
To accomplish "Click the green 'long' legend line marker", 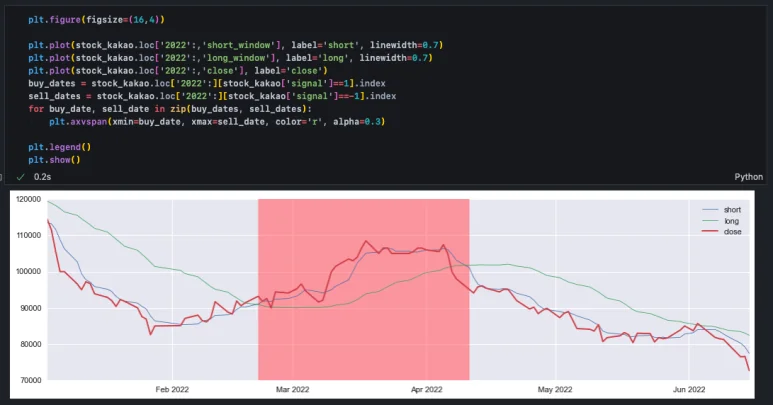I will 711,220.
